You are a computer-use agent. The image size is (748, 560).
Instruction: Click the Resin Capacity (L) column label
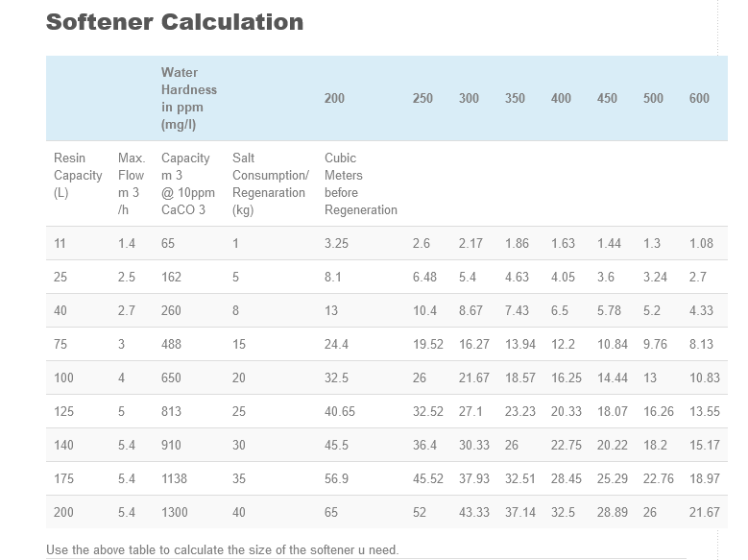(x=78, y=175)
